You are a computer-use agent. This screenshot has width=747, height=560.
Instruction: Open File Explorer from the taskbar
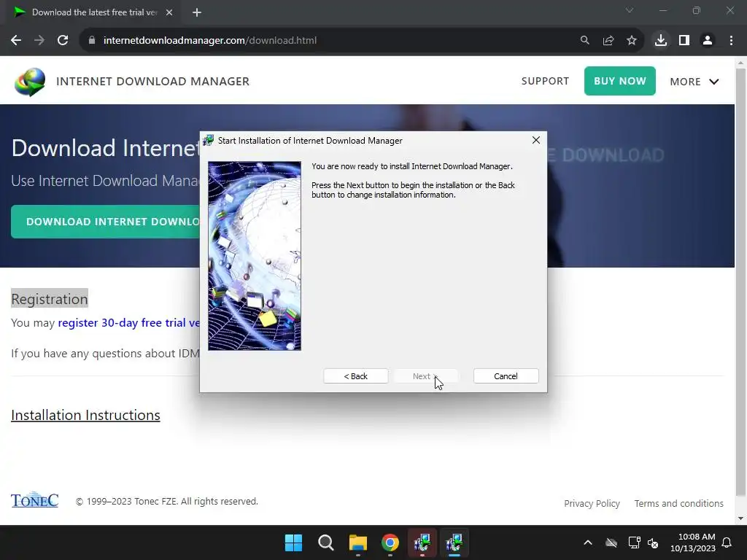(357, 542)
